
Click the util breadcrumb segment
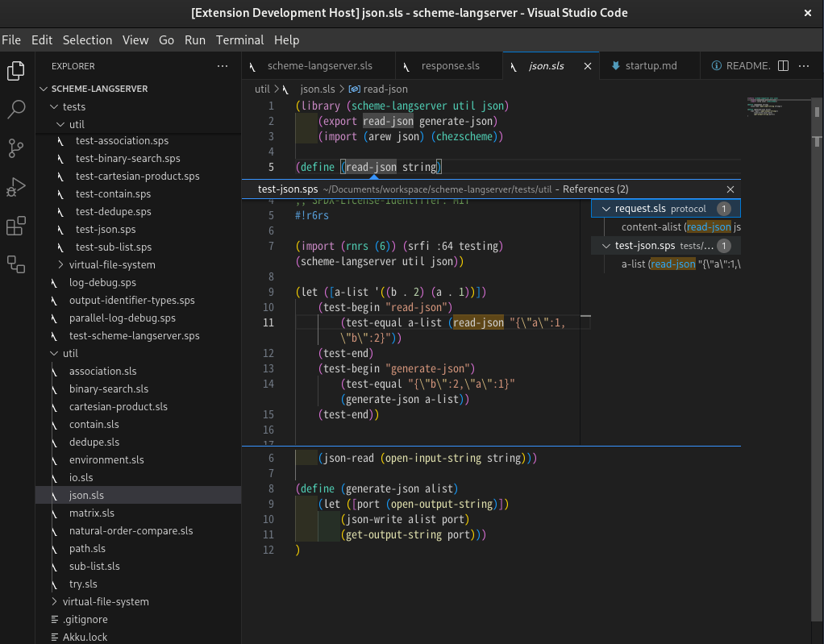coord(262,89)
